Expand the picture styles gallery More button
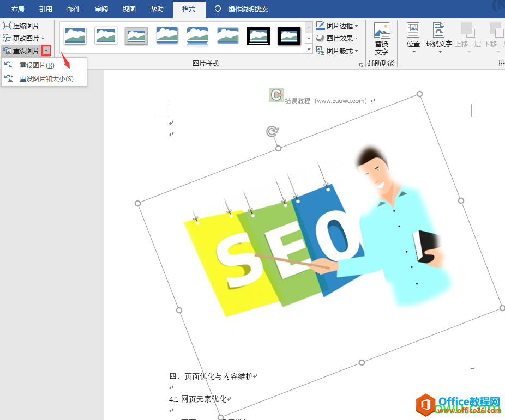505x420 pixels. click(x=309, y=50)
